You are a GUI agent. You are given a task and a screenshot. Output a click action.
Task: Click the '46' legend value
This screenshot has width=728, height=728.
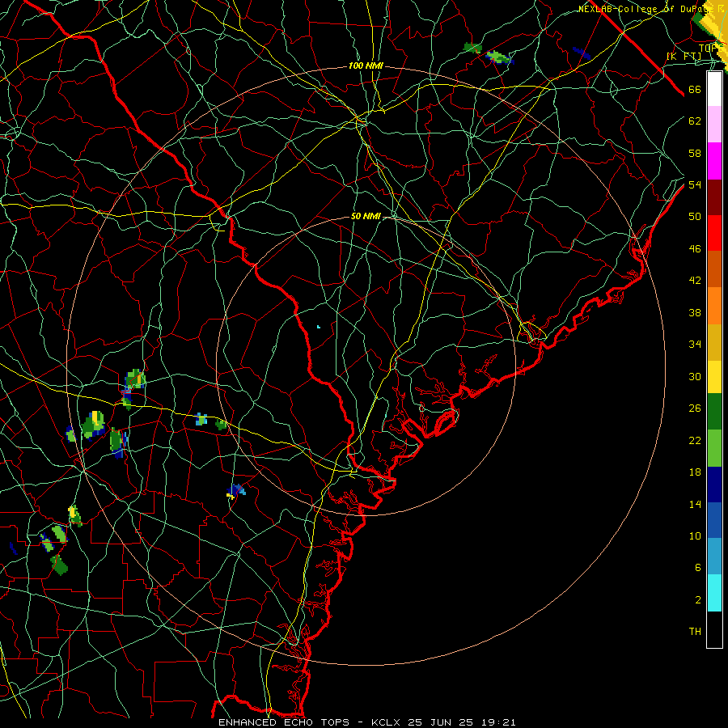[695, 248]
